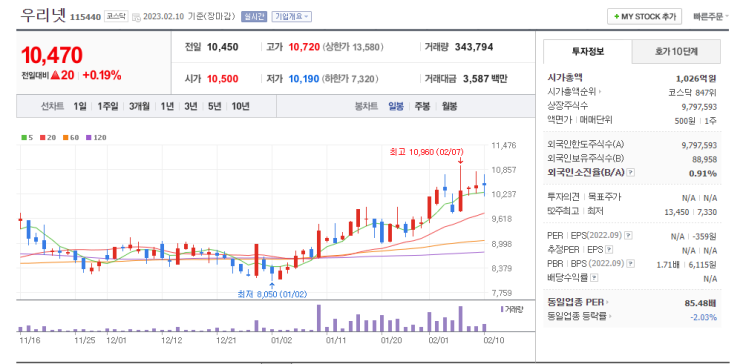Click the 고가 value 10,720
The width and height of the screenshot is (743, 364).
pyautogui.click(x=304, y=47)
